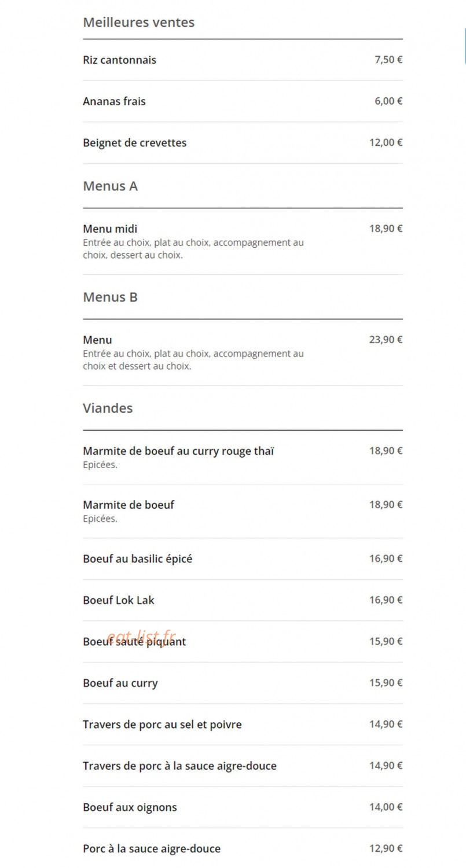The image size is (466, 868).
Task: Click the eat-list.fr watermark text
Action: 141,637
